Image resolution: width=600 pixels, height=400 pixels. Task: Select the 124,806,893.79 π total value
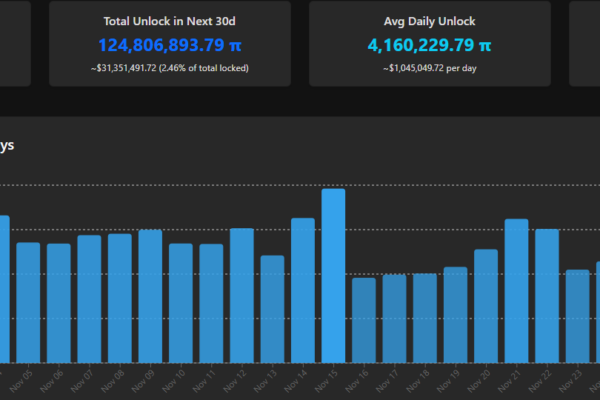(170, 45)
